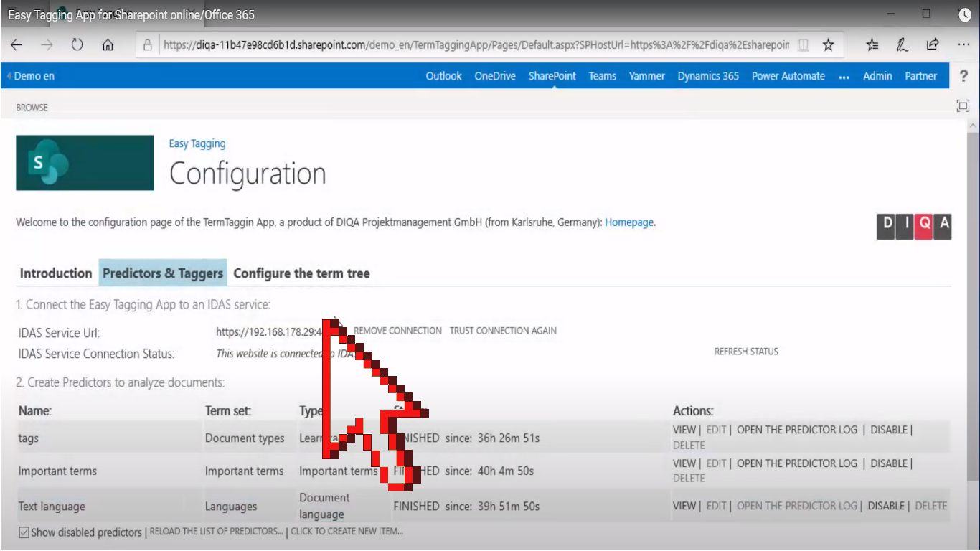This screenshot has width=980, height=551.
Task: Click the SharePoint site logo
Action: click(85, 163)
